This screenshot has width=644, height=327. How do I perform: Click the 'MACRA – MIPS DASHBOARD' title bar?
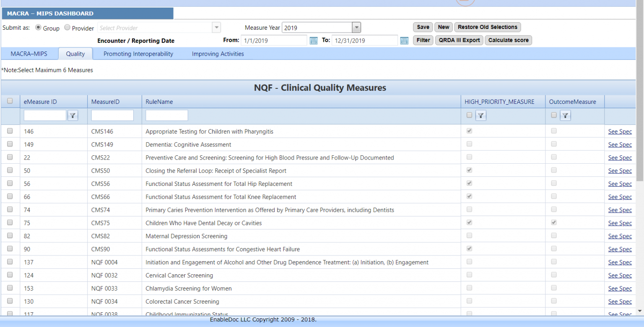click(x=88, y=13)
